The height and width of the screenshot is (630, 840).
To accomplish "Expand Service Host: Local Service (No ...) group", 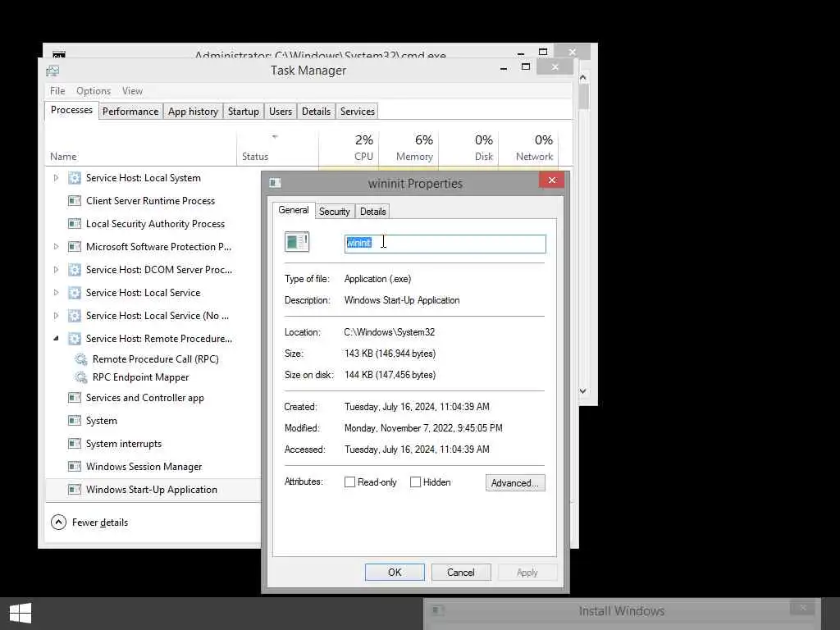I will pos(56,316).
